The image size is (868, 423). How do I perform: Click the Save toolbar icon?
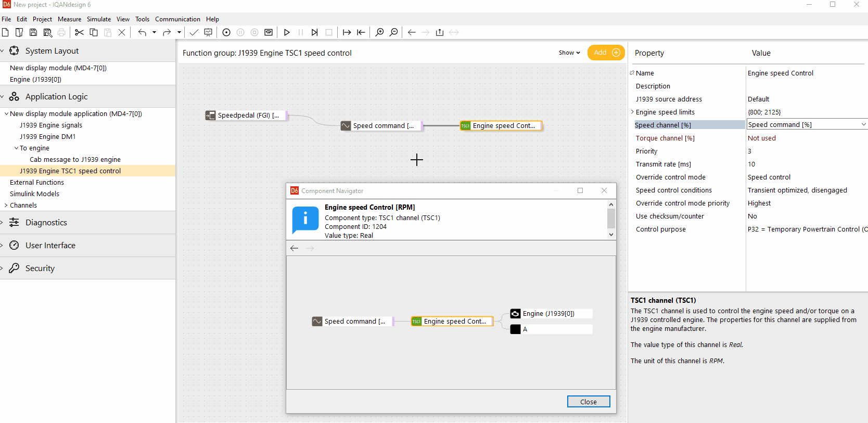pyautogui.click(x=33, y=32)
